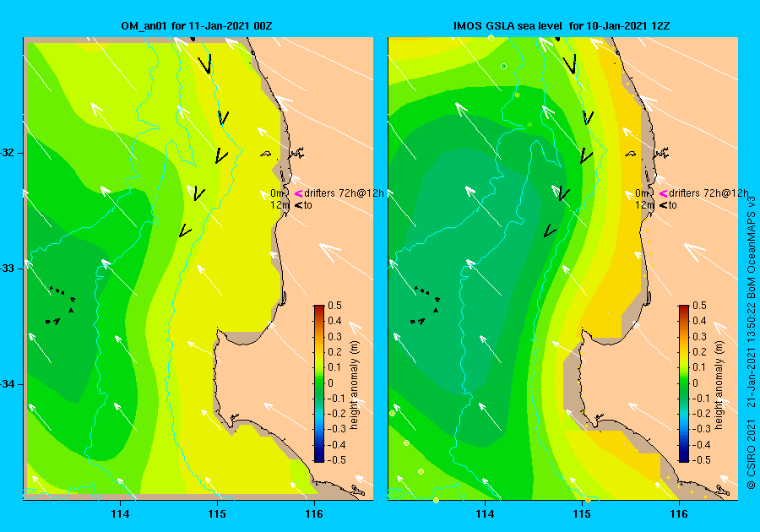The height and width of the screenshot is (532, 760).
Task: Click the '115' longitude label under right map
Action: (x=582, y=514)
